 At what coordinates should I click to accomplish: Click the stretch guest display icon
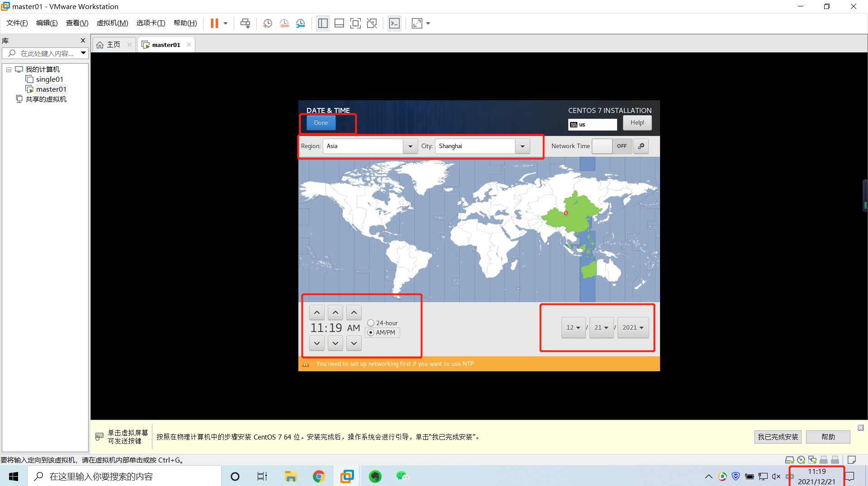tap(417, 23)
